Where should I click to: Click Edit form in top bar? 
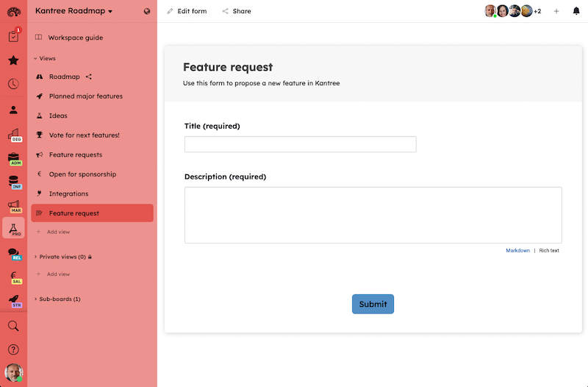point(187,11)
